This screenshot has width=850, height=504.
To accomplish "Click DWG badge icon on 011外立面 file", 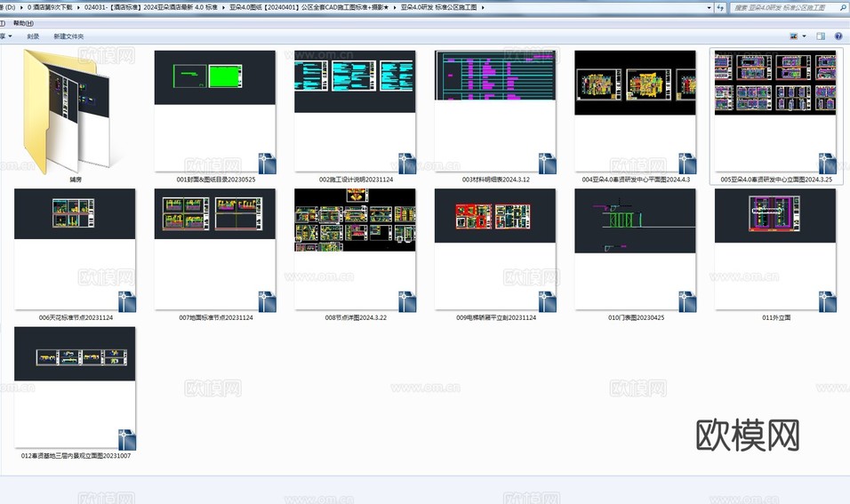I will click(x=827, y=302).
